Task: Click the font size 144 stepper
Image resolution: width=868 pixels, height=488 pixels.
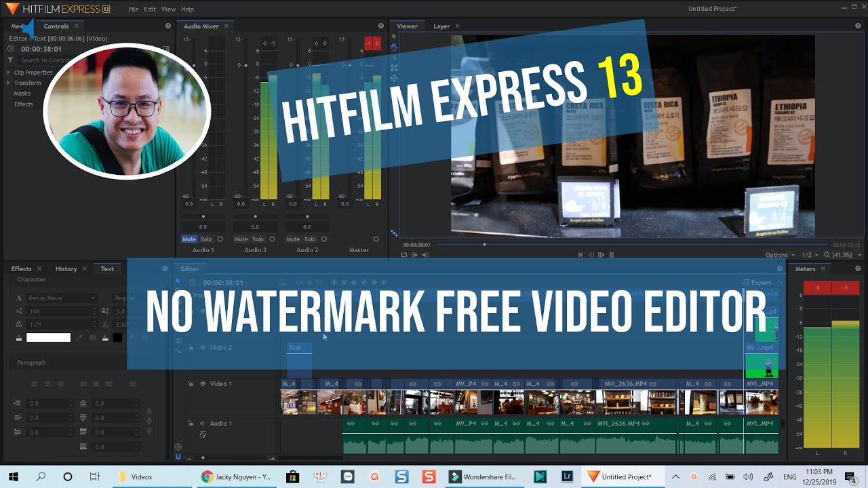Action: click(x=95, y=311)
